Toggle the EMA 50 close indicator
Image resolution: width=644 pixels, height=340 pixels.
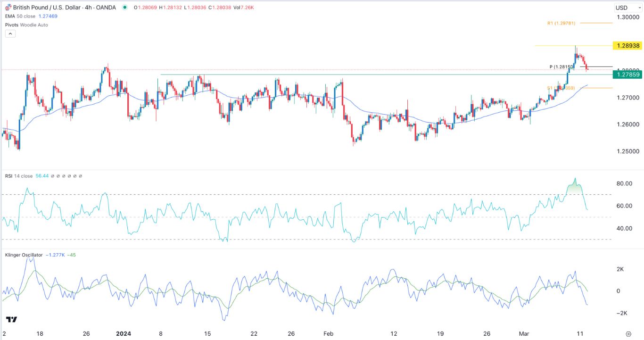pos(21,16)
